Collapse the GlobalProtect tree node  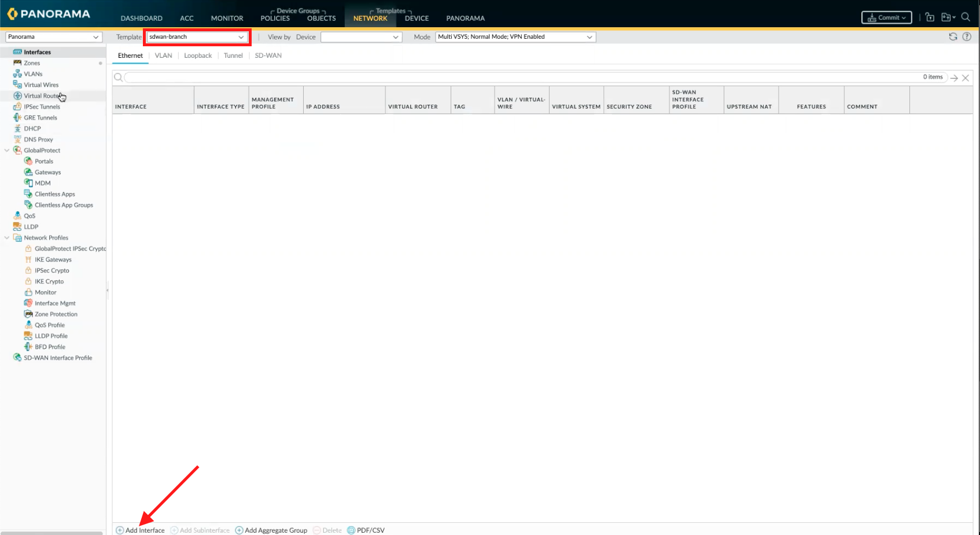point(7,150)
